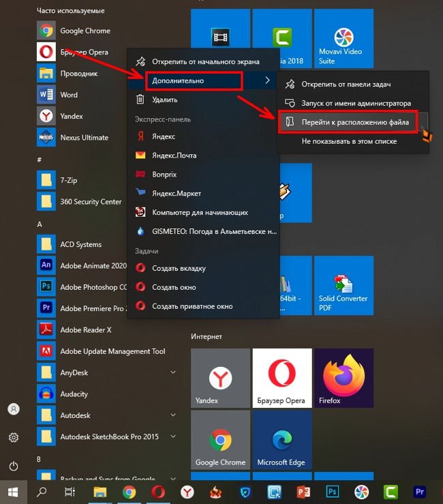443x504 pixels.
Task: Open Photoshop from the taskbar
Action: [333, 492]
